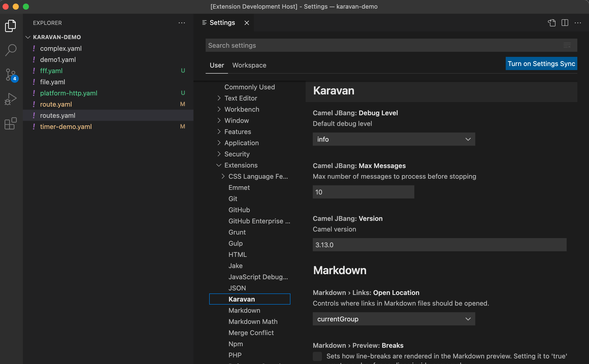Screen dimensions: 589x364
Task: Open Source Control view with 4 pending changes
Action: (10, 75)
